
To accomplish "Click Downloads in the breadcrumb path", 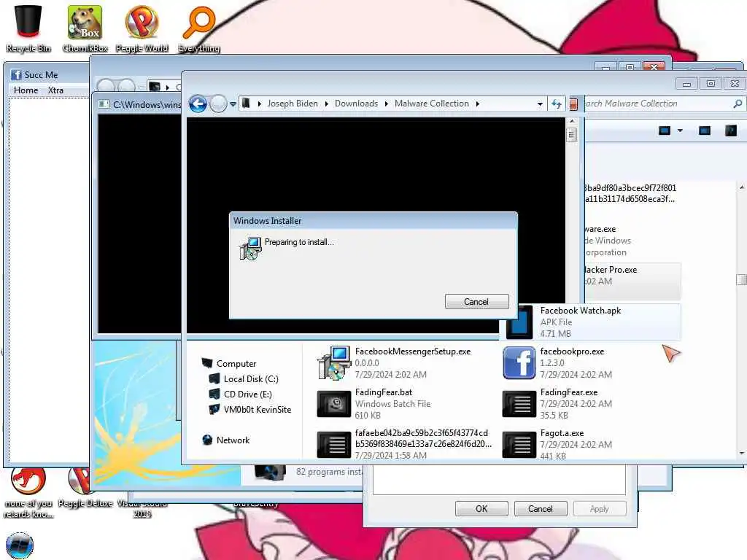I will point(356,104).
